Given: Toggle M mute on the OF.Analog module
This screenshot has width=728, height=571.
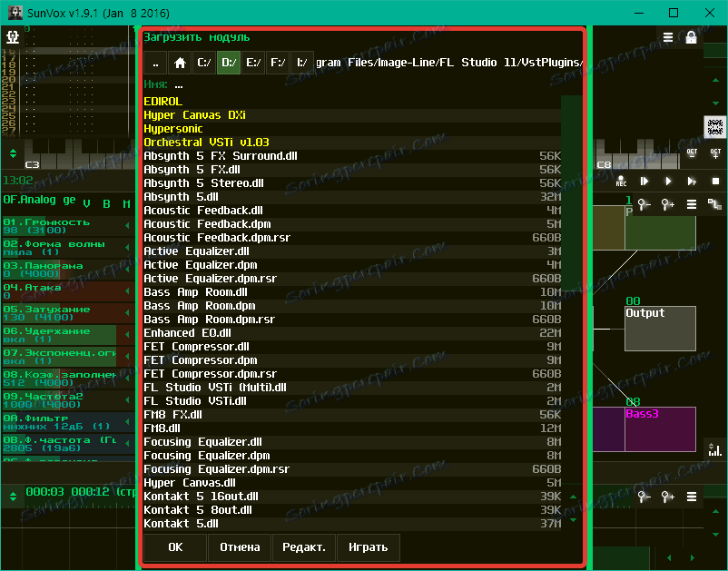Looking at the screenshot, I should point(124,203).
